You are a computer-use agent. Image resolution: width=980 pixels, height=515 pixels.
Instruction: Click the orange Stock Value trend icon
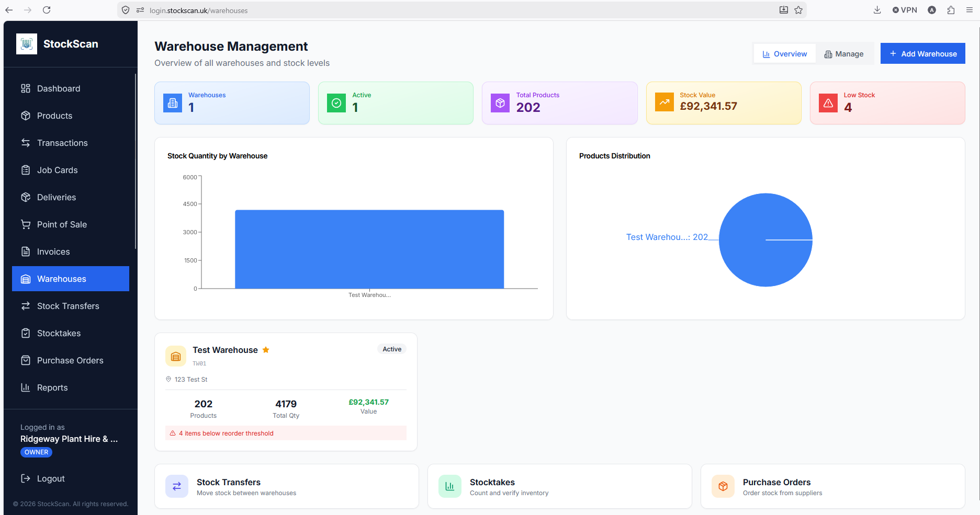pyautogui.click(x=664, y=102)
